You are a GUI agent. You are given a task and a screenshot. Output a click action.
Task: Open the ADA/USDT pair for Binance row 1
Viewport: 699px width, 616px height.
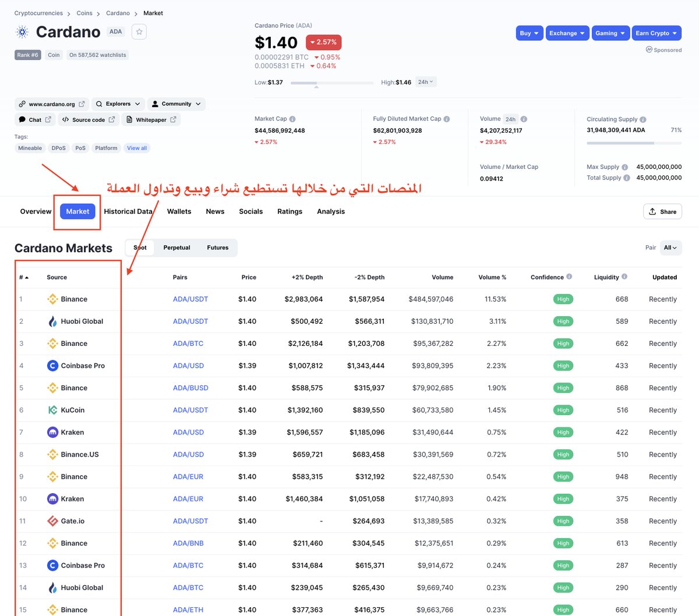coord(190,299)
